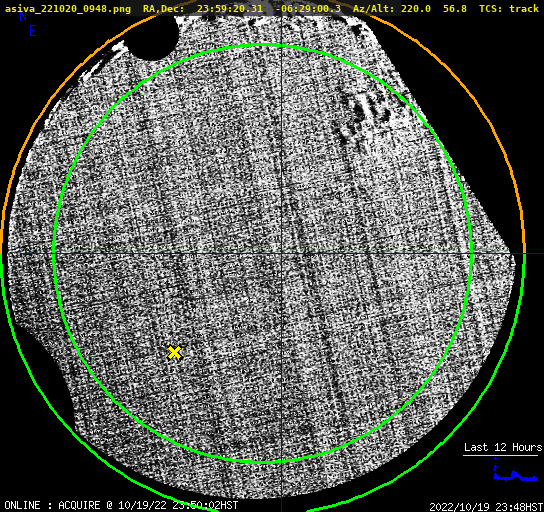544x512 pixels.
Task: Click the blue N north indicator
Action: coord(23,16)
